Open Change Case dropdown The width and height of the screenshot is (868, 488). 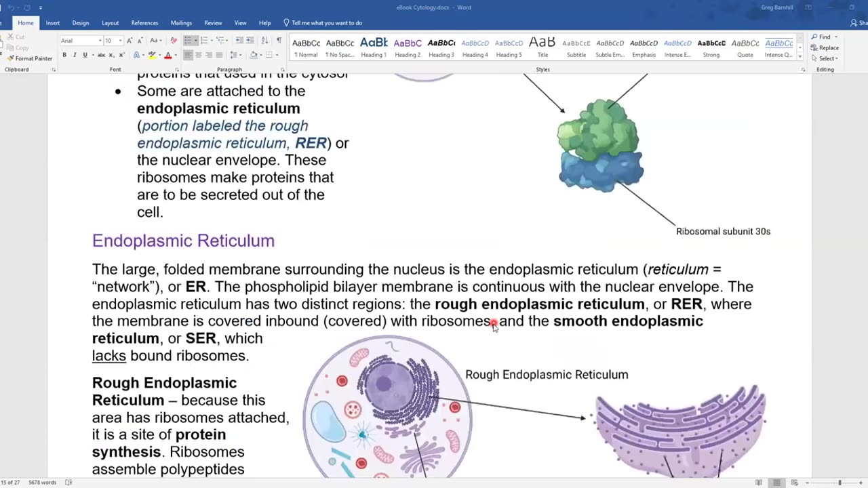tap(155, 41)
